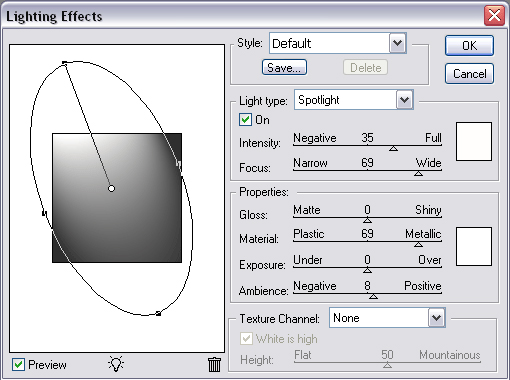This screenshot has height=380, width=510.
Task: Click the Focus value 69
Action: 367,163
